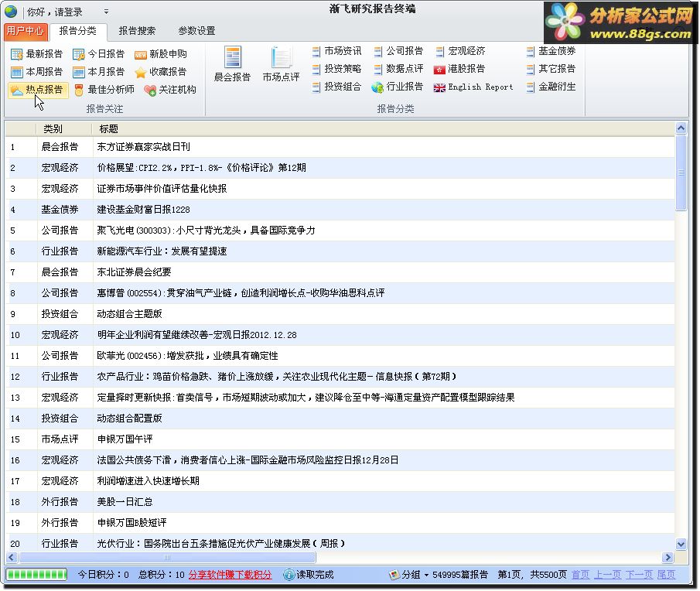Select the 港股报告 Hong Kong category

tap(459, 69)
